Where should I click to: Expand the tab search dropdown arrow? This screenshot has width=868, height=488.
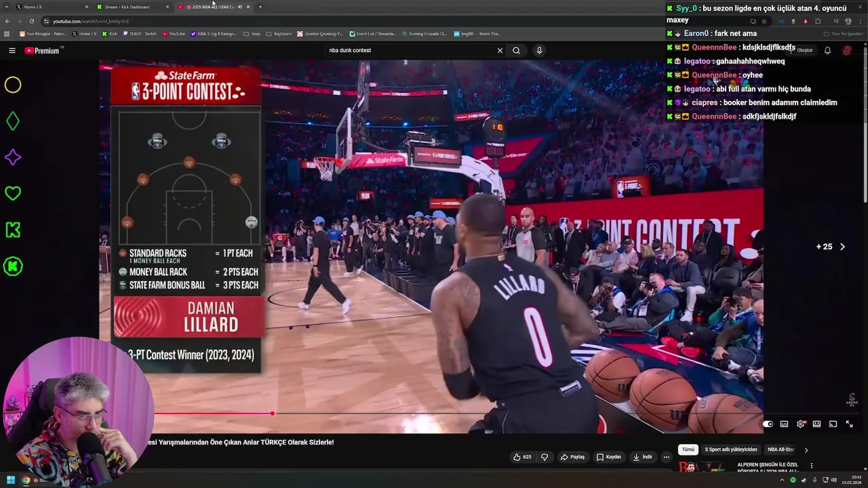click(7, 7)
